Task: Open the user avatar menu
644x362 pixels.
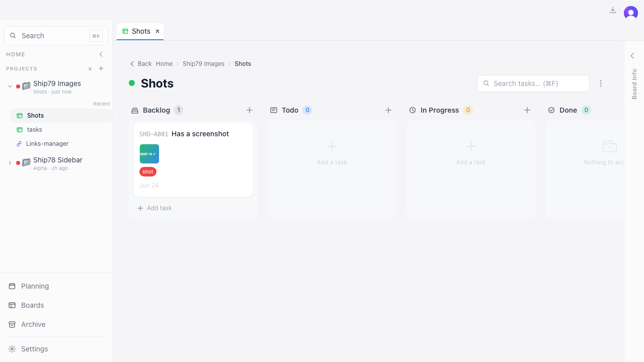Action: [x=631, y=13]
